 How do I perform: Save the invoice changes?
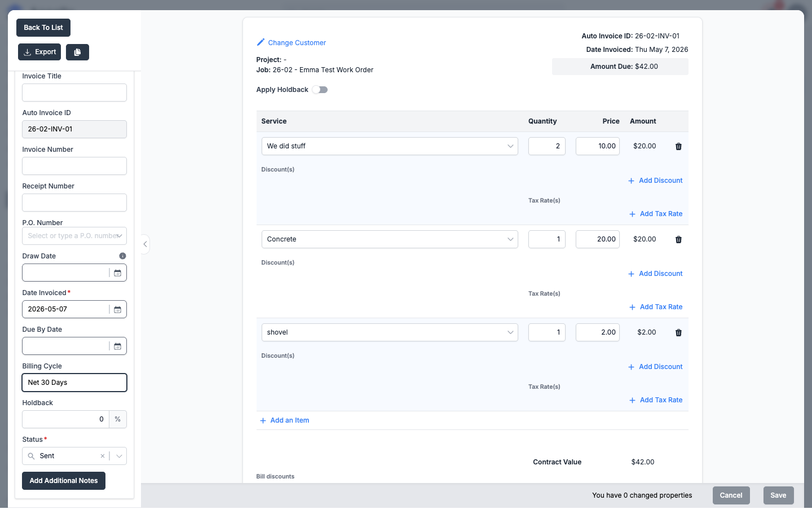click(778, 495)
